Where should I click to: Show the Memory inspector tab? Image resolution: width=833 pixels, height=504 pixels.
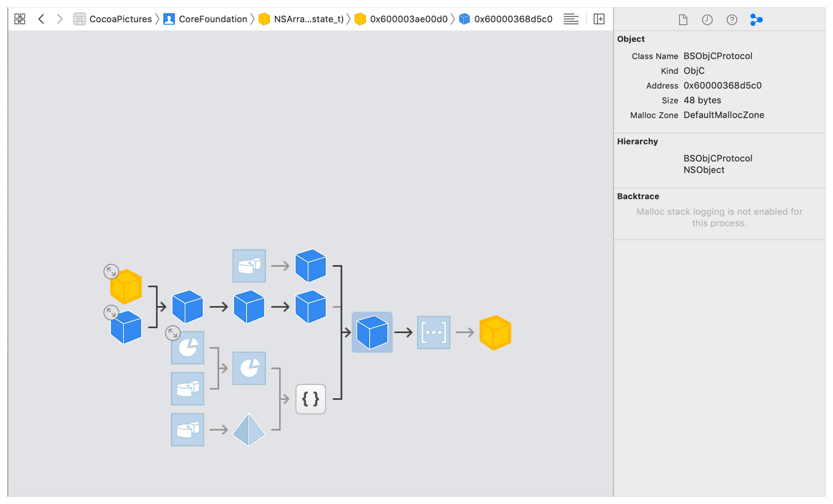pyautogui.click(x=756, y=20)
